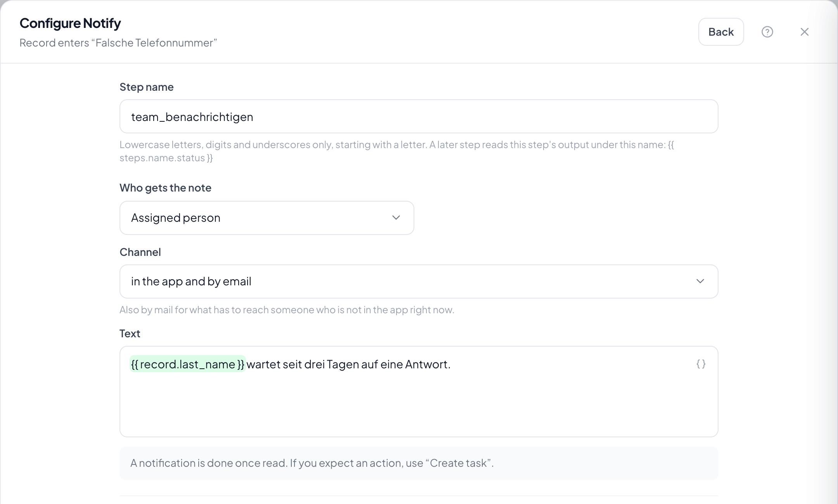Close the Configure Notify dialog
The width and height of the screenshot is (838, 504).
[x=804, y=32]
